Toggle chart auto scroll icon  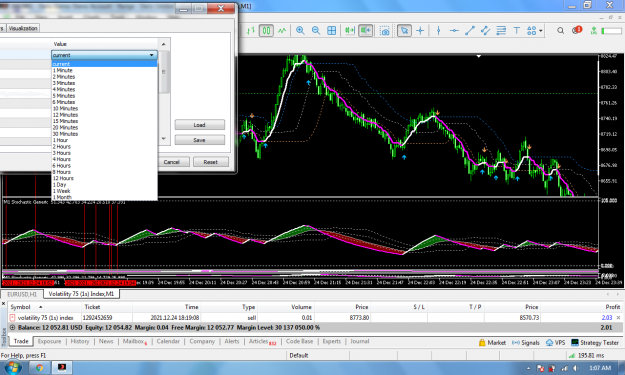[350, 31]
